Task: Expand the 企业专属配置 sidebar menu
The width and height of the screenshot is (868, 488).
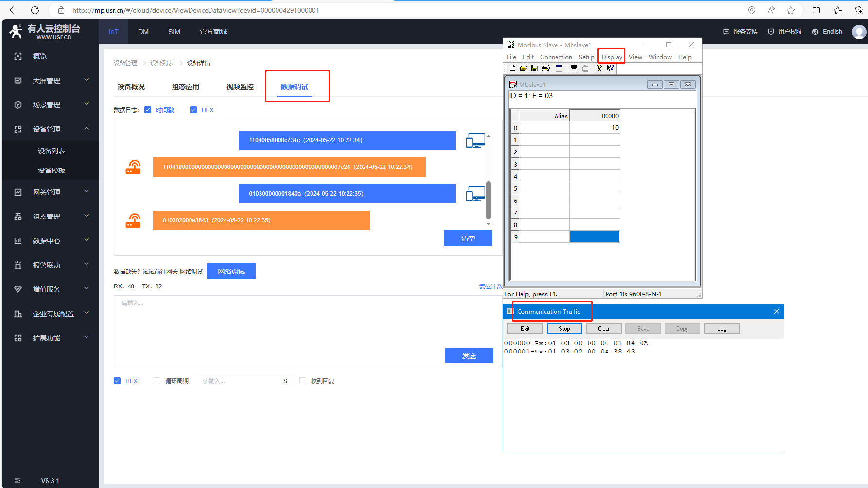Action: [x=51, y=314]
